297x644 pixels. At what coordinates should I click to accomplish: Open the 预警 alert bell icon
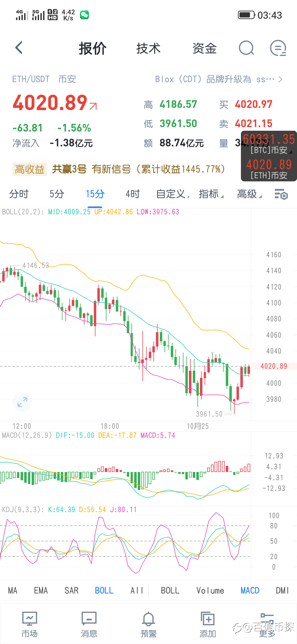tap(148, 624)
